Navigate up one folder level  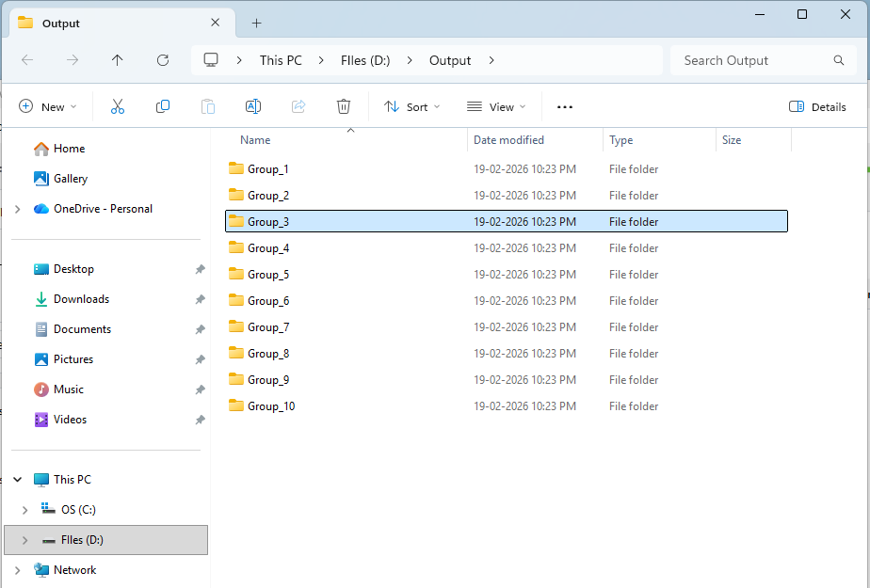click(x=117, y=60)
